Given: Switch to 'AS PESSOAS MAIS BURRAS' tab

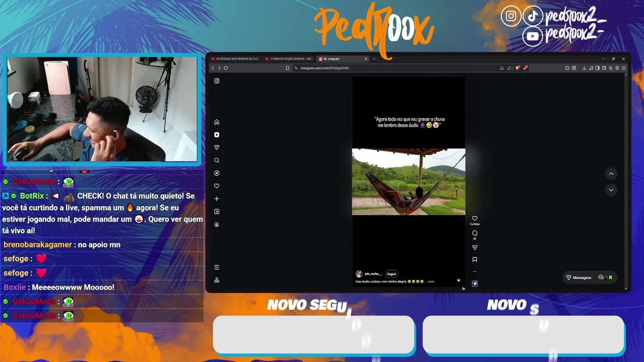Looking at the screenshot, I should pos(235,59).
